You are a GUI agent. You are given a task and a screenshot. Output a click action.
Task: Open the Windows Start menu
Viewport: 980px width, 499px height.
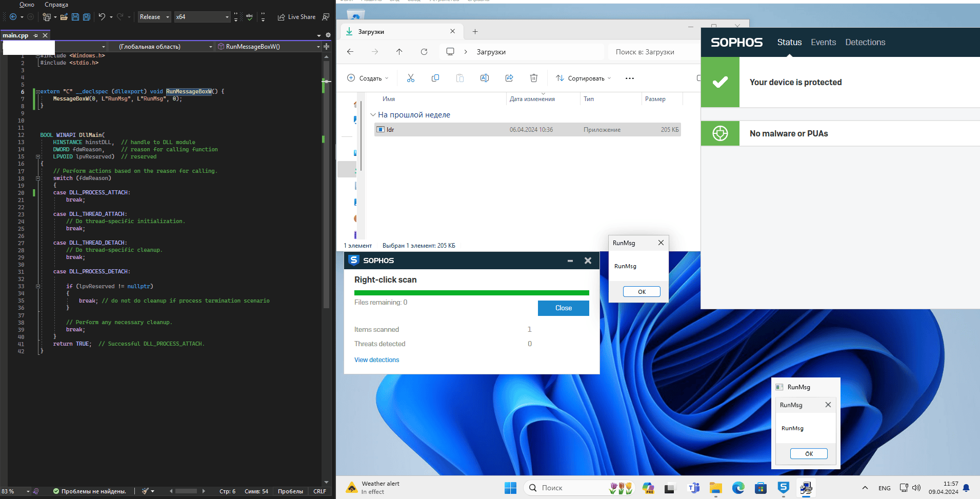click(510, 488)
